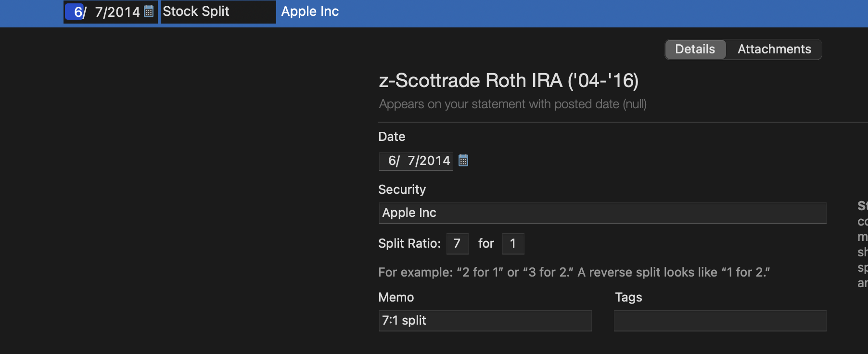Open the calendar icon beside Date field
The width and height of the screenshot is (868, 354).
click(463, 161)
